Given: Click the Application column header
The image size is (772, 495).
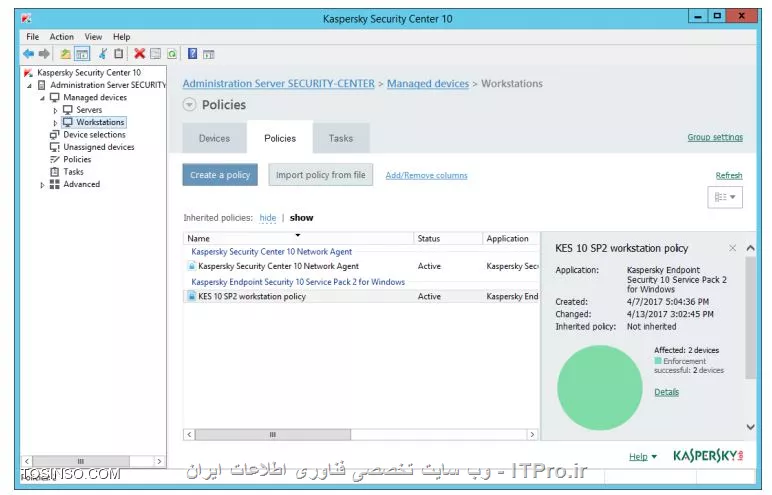Looking at the screenshot, I should (511, 238).
